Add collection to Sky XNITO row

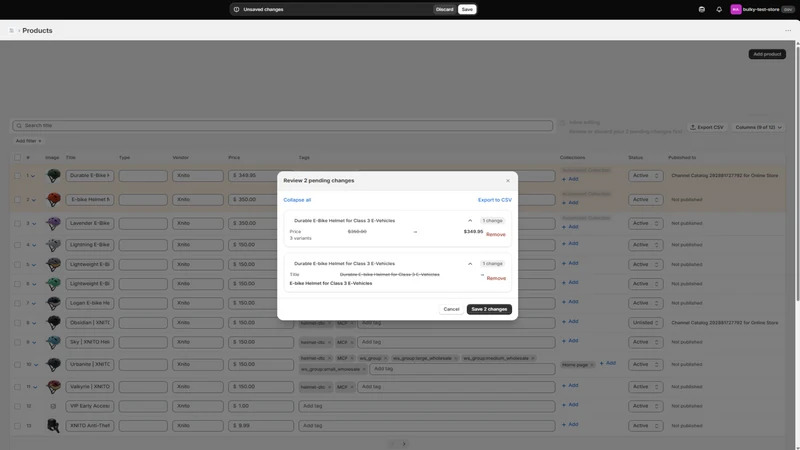pyautogui.click(x=570, y=341)
